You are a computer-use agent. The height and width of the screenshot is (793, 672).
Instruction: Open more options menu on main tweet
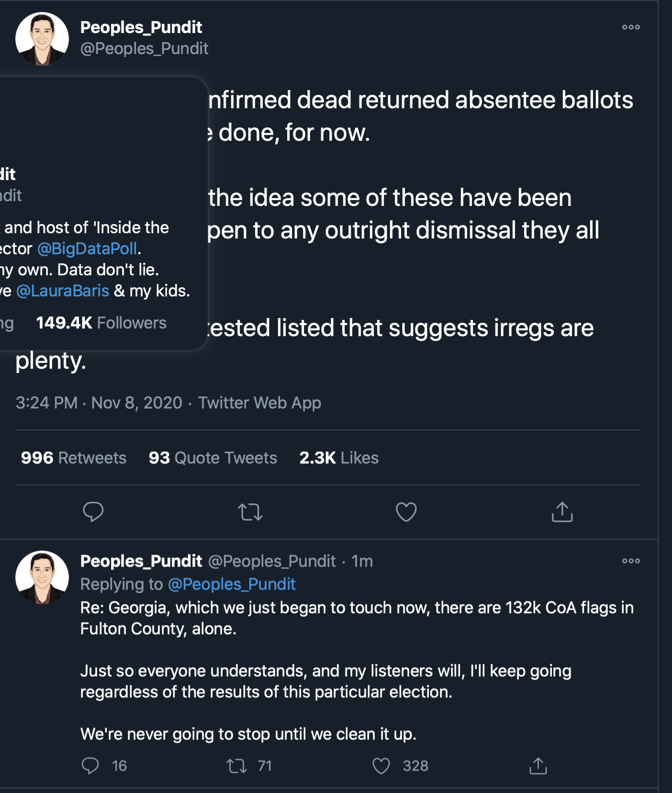pos(631,27)
